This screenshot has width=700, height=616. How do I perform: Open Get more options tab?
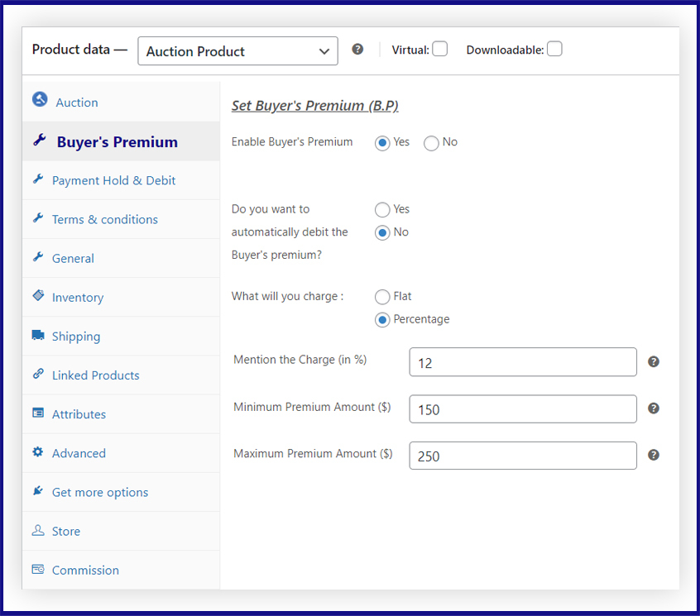pyautogui.click(x=121, y=492)
